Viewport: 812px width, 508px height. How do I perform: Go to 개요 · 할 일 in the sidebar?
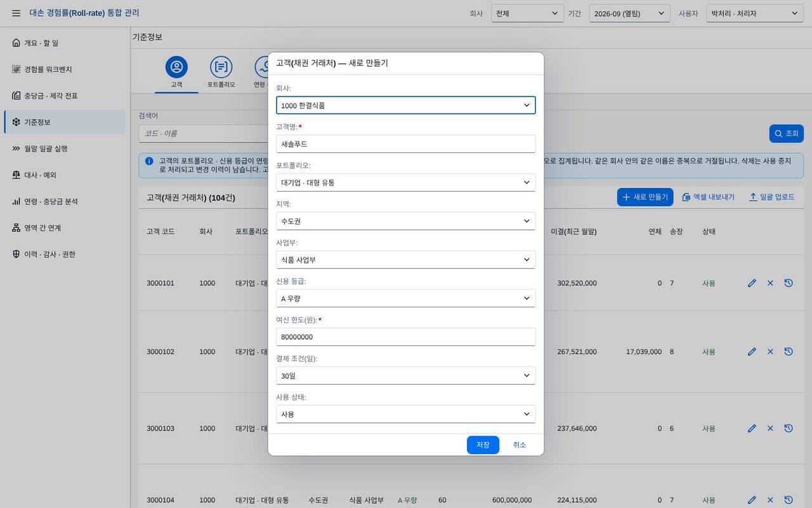point(65,43)
